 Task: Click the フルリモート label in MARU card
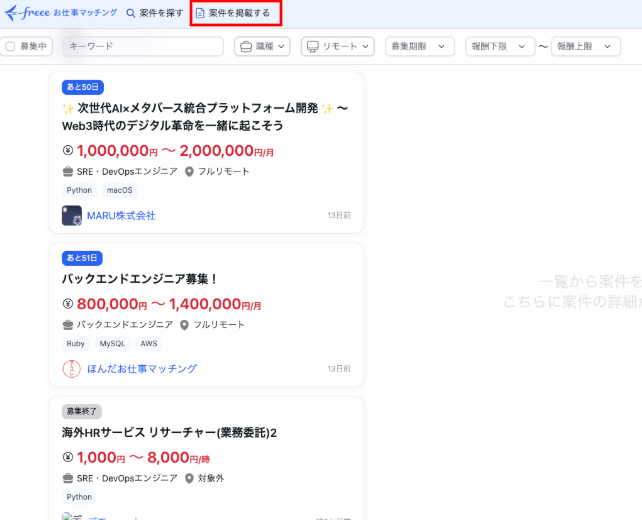point(224,172)
